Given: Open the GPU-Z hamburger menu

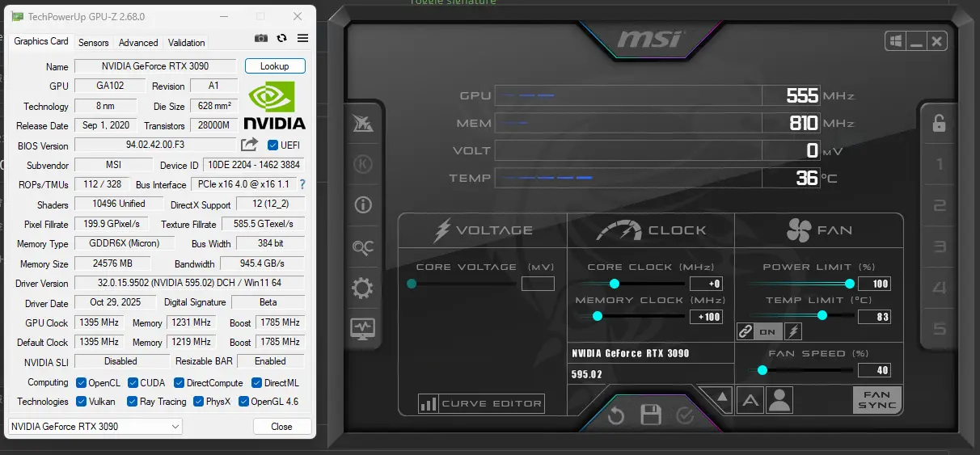Looking at the screenshot, I should point(302,38).
